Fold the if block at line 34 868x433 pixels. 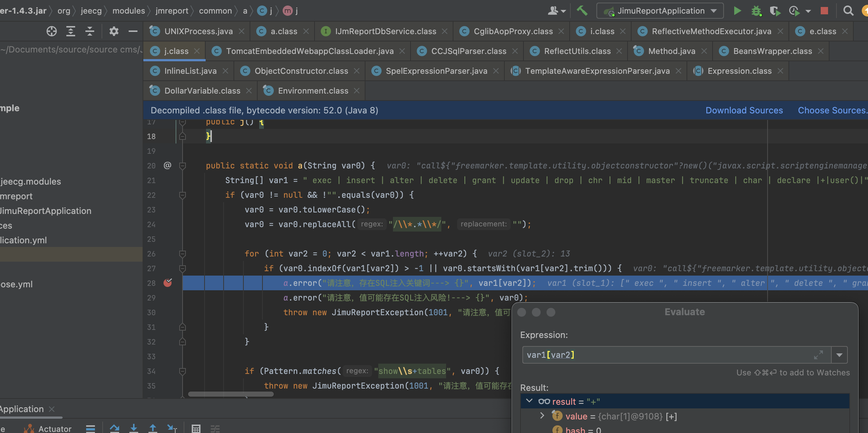(x=182, y=371)
